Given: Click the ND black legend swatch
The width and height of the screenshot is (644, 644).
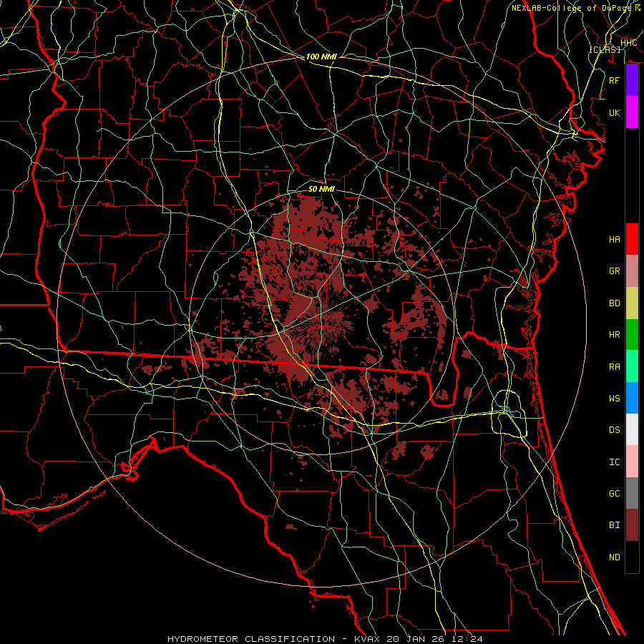Looking at the screenshot, I should click(x=632, y=557).
